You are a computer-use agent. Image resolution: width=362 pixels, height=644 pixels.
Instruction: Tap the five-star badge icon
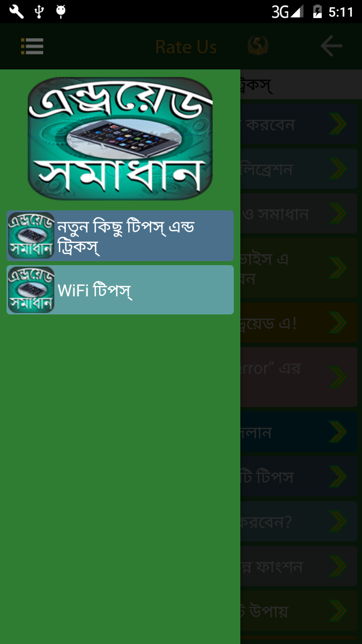tap(258, 46)
